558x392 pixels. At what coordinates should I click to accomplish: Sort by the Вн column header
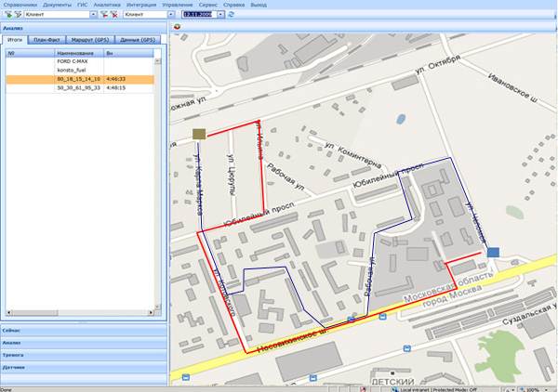tap(129, 53)
